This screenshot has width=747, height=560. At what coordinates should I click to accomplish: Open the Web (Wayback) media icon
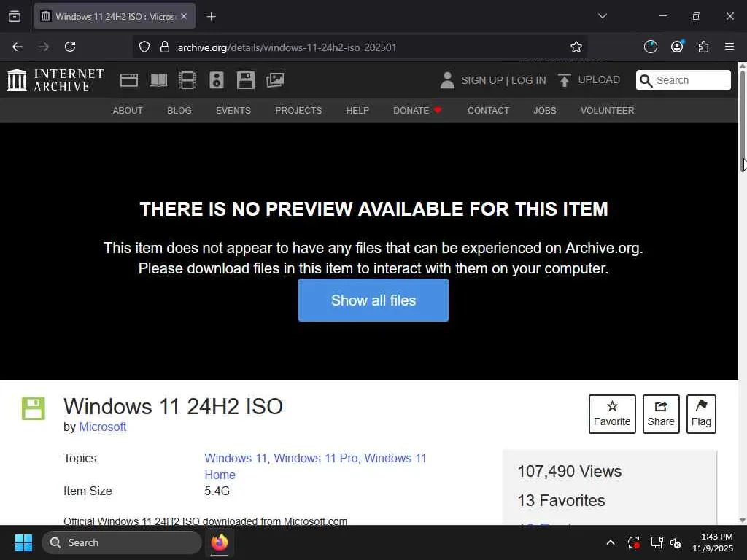(x=129, y=80)
